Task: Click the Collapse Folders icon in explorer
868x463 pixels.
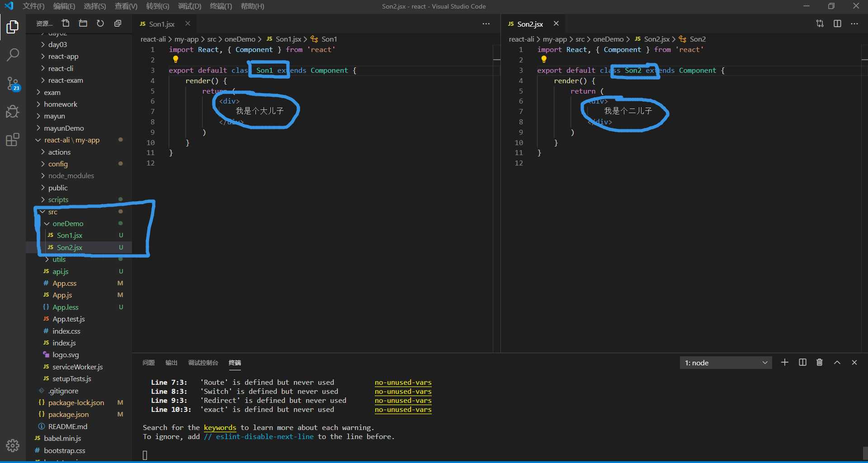Action: 118,24
